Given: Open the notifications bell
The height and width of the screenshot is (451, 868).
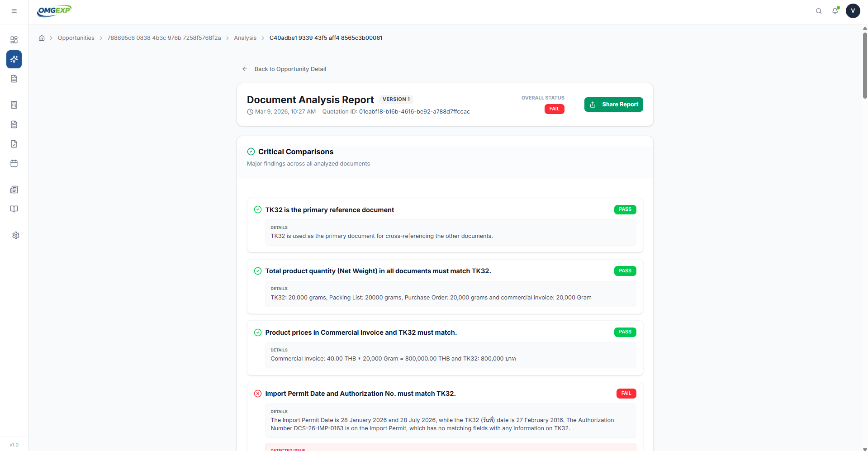Looking at the screenshot, I should coord(835,11).
